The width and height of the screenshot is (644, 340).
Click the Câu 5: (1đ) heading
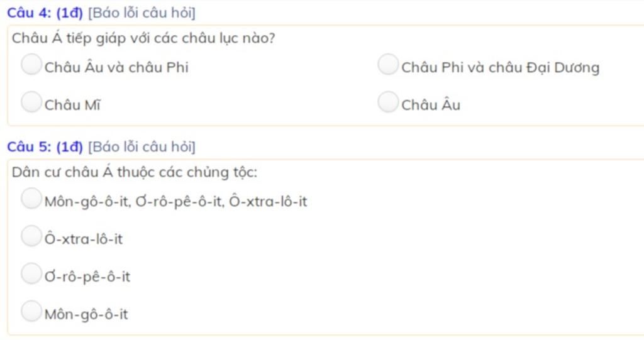[45, 146]
